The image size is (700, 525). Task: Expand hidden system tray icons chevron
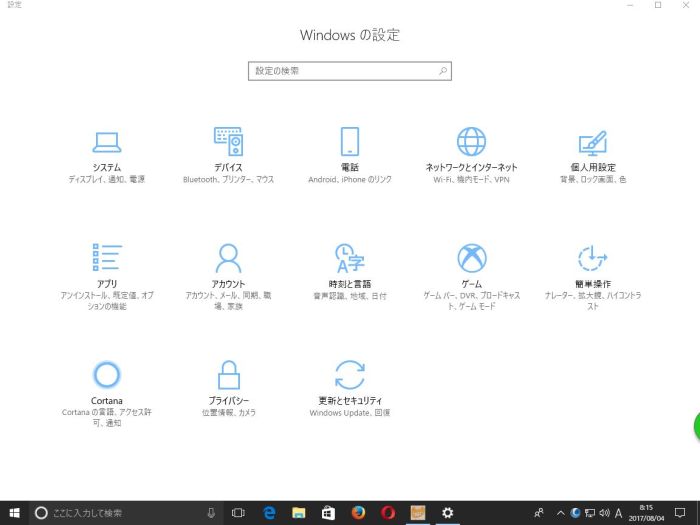click(561, 513)
